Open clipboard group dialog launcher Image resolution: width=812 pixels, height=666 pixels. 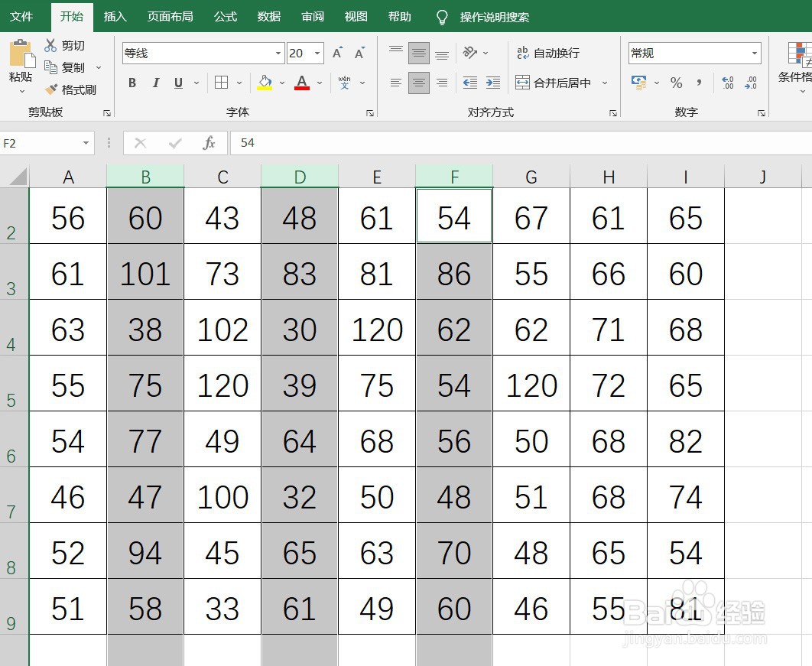pyautogui.click(x=107, y=113)
